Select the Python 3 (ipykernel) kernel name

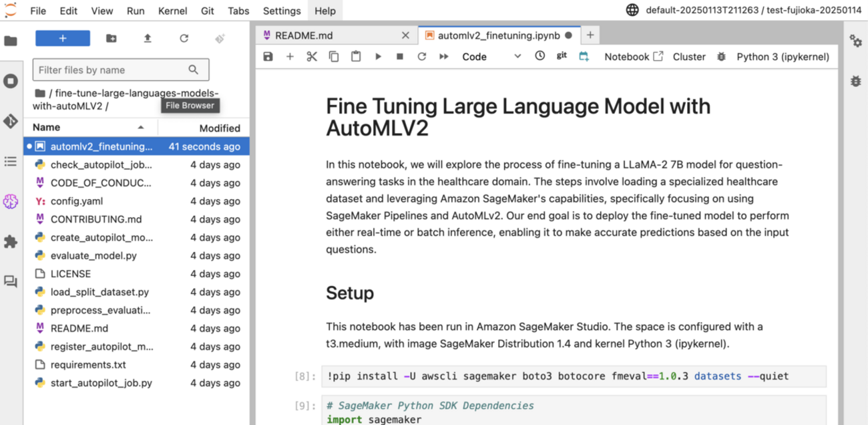click(x=783, y=57)
